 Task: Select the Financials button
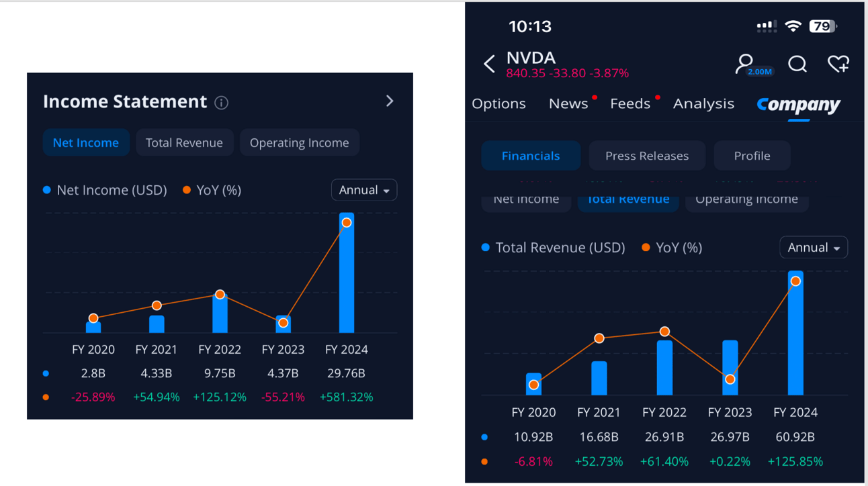tap(531, 156)
